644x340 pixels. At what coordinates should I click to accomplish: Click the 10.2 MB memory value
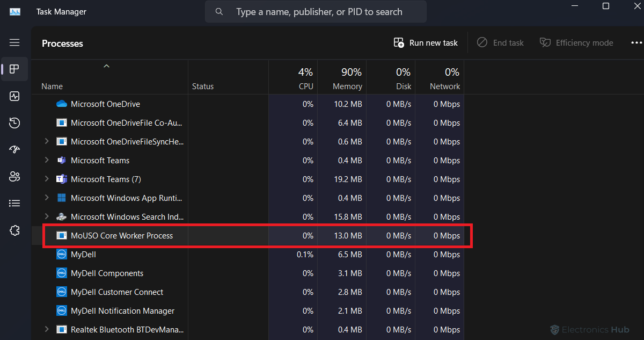coord(348,104)
